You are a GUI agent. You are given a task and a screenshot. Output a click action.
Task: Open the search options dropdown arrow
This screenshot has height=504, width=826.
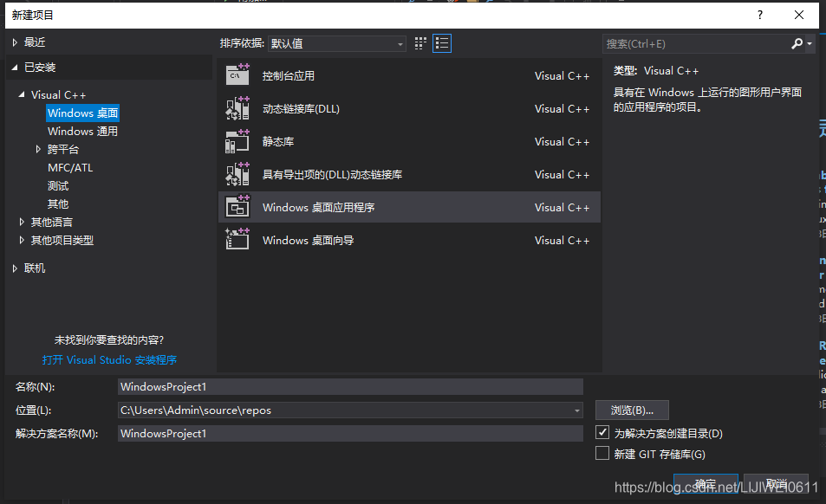pyautogui.click(x=810, y=43)
